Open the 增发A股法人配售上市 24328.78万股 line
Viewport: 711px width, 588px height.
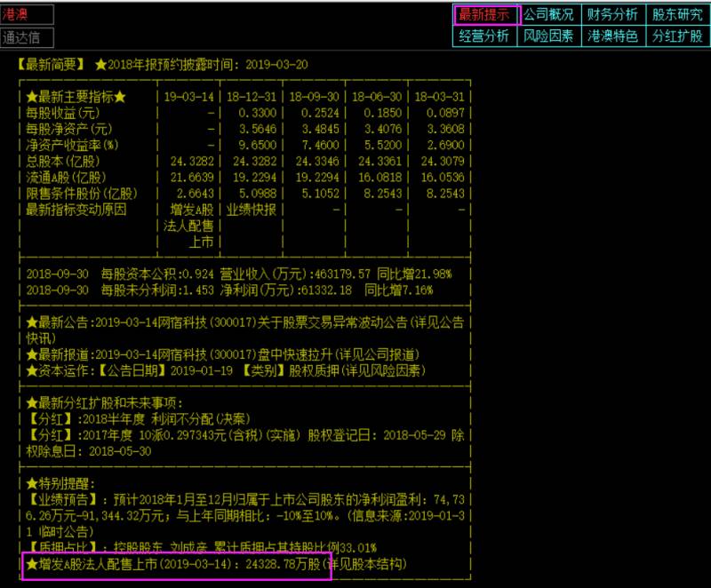click(216, 564)
